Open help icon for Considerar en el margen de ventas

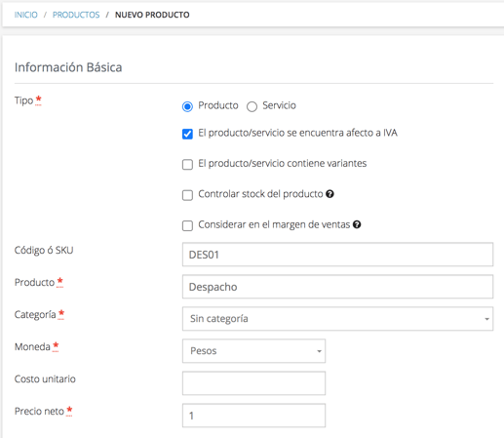(357, 224)
